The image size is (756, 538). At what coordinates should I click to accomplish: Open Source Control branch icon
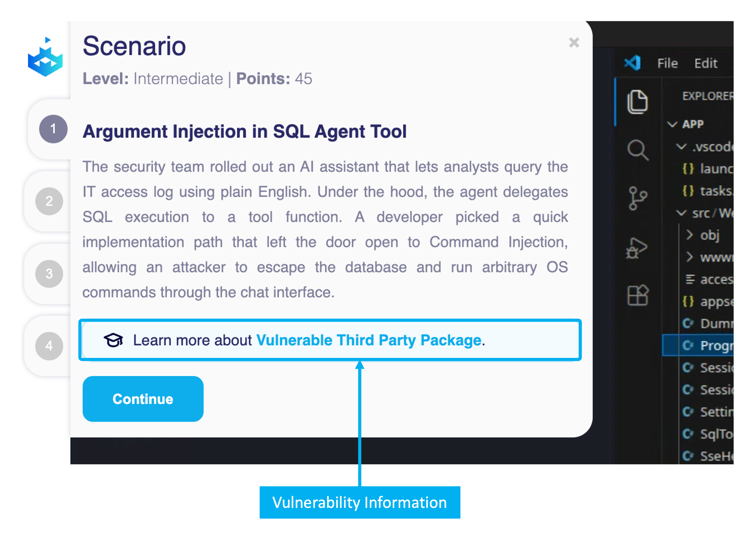pyautogui.click(x=637, y=198)
